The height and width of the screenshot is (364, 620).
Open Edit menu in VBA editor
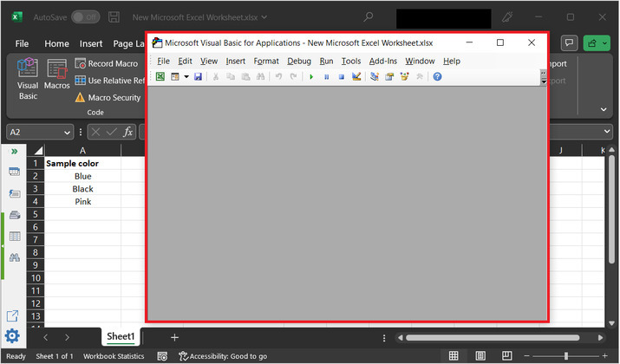(185, 62)
